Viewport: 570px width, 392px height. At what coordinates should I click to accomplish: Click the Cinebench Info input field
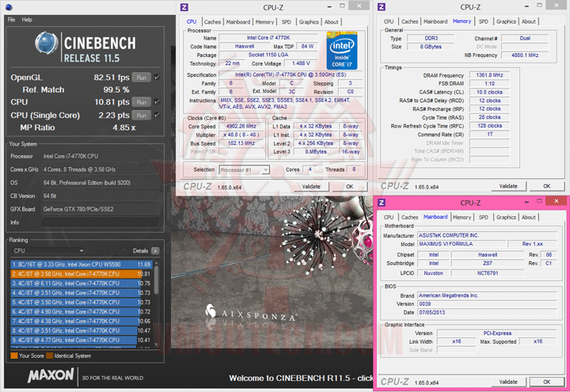coord(100,223)
